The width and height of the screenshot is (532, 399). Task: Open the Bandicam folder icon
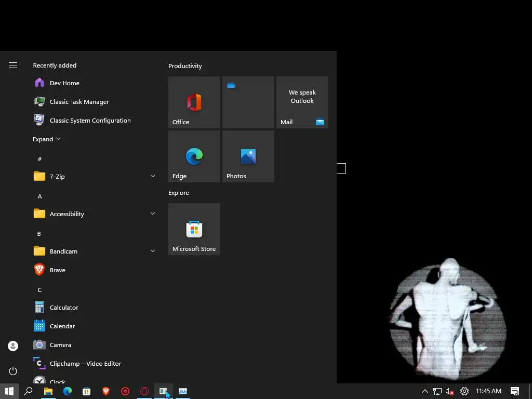click(x=39, y=251)
